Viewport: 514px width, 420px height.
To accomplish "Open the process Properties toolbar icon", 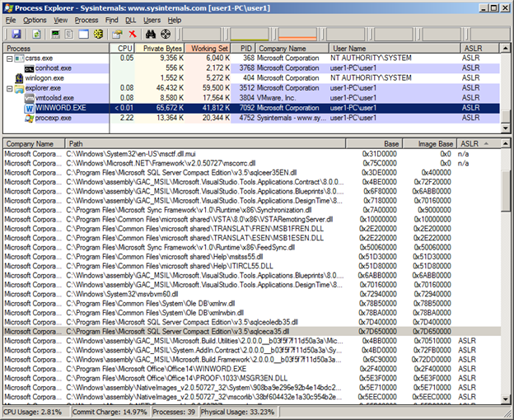I will [x=116, y=34].
